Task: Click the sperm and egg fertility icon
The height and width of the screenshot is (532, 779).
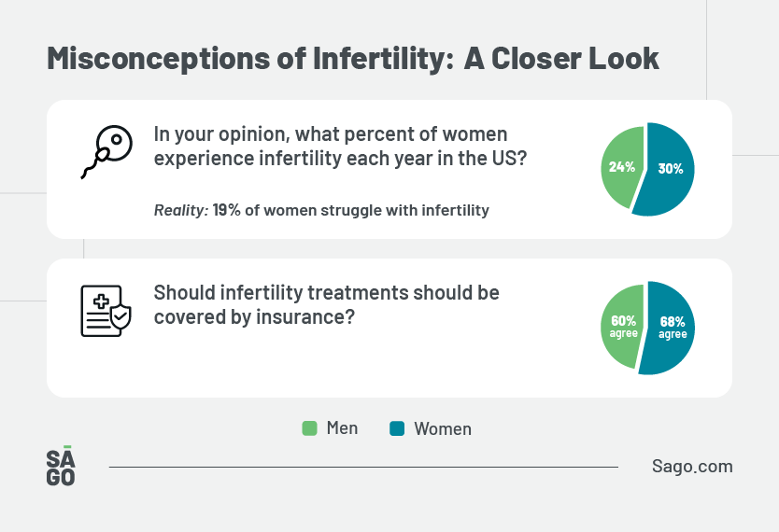Action: (106, 151)
